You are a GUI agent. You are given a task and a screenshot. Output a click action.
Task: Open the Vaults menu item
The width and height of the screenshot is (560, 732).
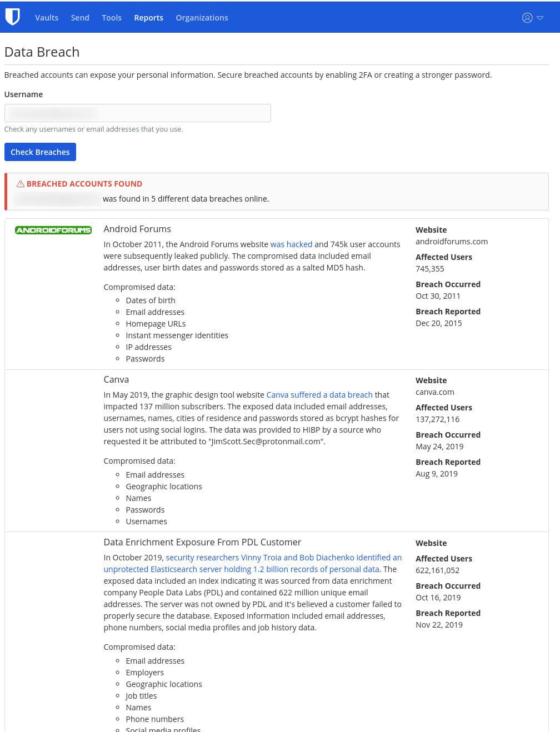[47, 18]
